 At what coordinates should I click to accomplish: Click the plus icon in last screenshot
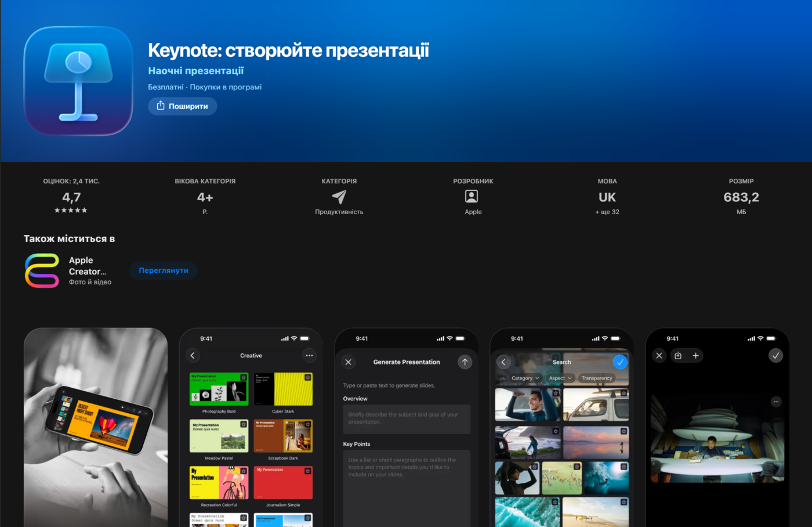[x=695, y=355]
